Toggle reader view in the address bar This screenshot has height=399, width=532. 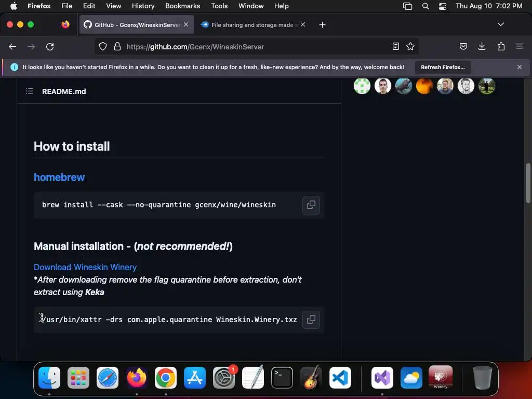coord(395,46)
